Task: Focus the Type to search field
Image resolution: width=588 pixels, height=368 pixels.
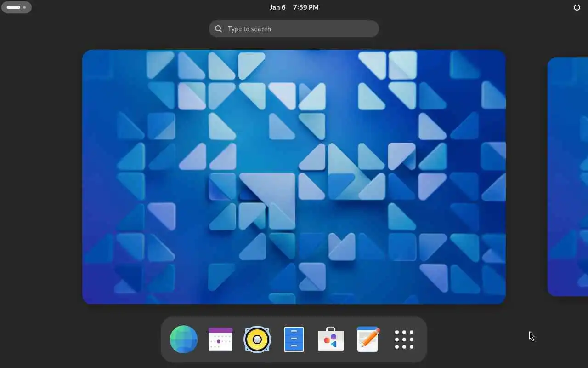Action: pos(294,29)
